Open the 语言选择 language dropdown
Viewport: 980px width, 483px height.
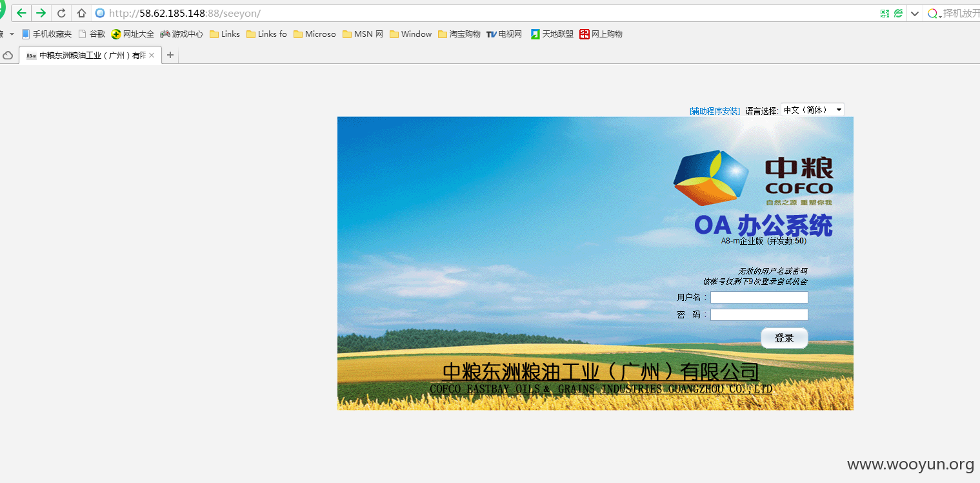[x=812, y=110]
